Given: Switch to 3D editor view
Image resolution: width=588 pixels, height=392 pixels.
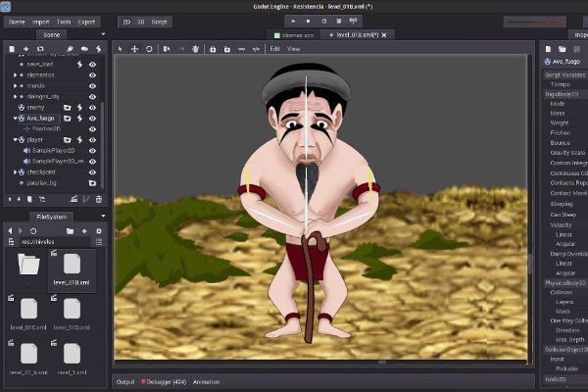Looking at the screenshot, I should coord(140,23).
